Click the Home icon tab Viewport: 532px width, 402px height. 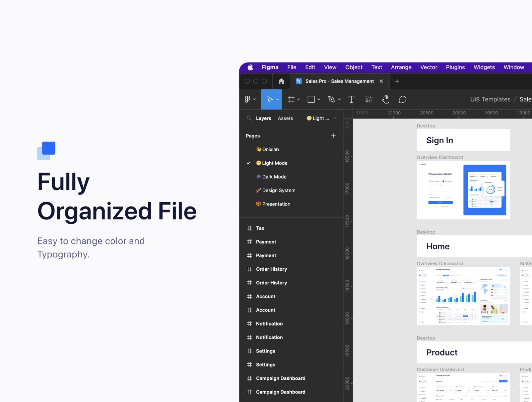coord(281,81)
